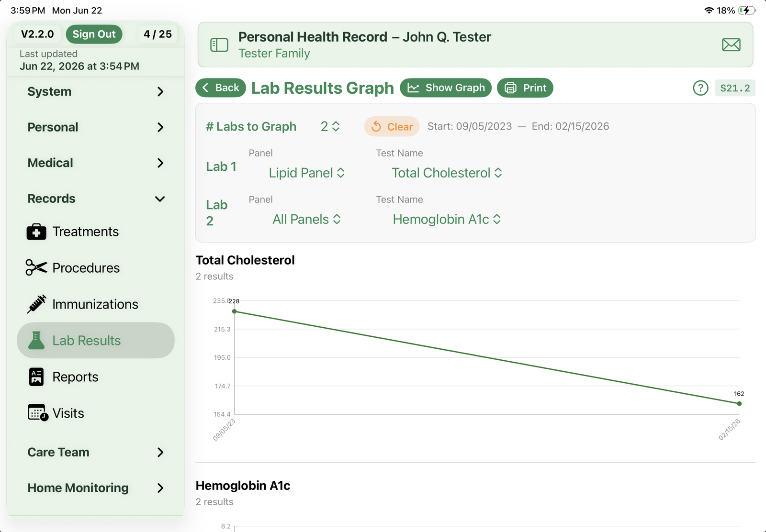Click the V2.2.0 version badge
This screenshot has height=532, width=766.
[x=37, y=34]
